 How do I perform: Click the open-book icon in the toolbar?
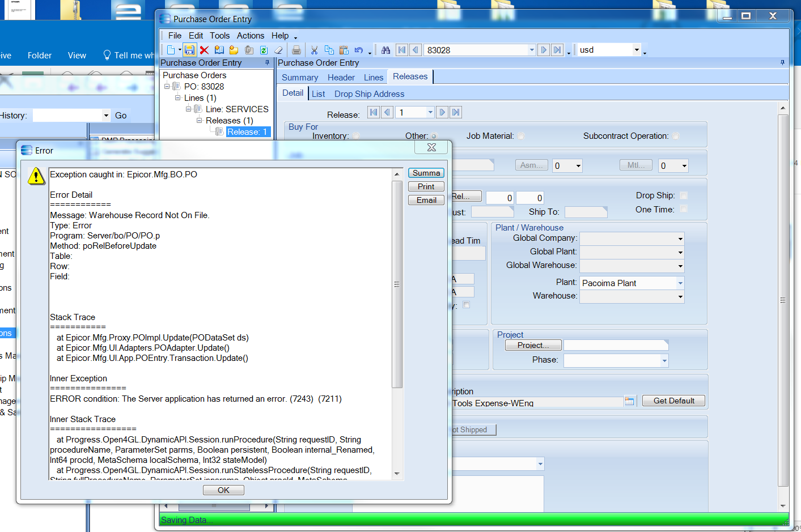(x=219, y=50)
